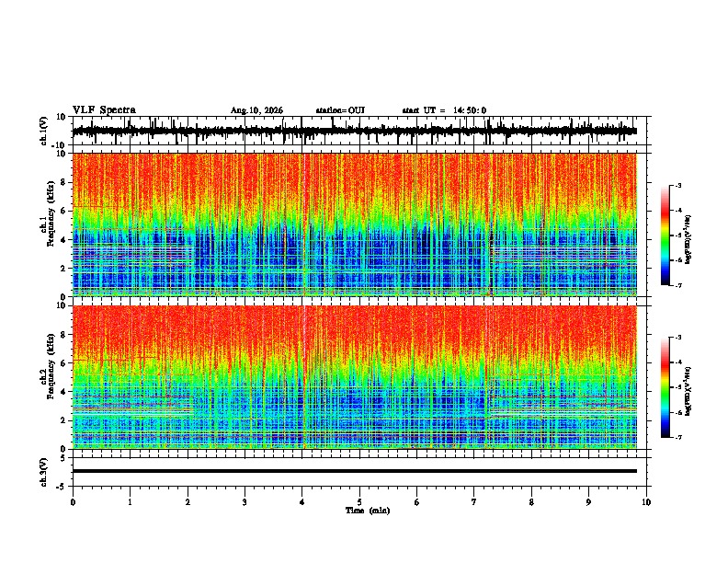Click the "-3" value on ch.1 colorbar

pos(677,185)
